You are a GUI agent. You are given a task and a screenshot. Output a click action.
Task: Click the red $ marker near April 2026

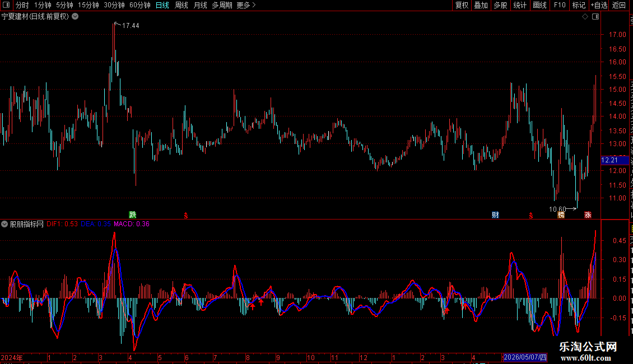coord(531,216)
